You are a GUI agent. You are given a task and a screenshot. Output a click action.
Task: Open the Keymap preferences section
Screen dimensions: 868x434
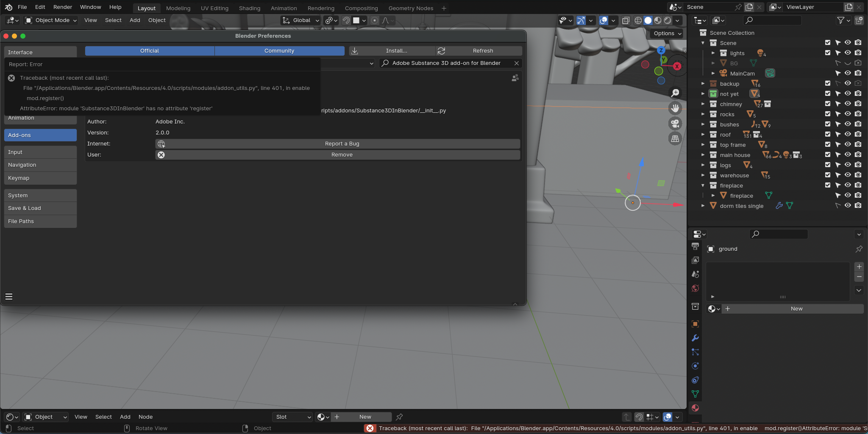pos(41,178)
